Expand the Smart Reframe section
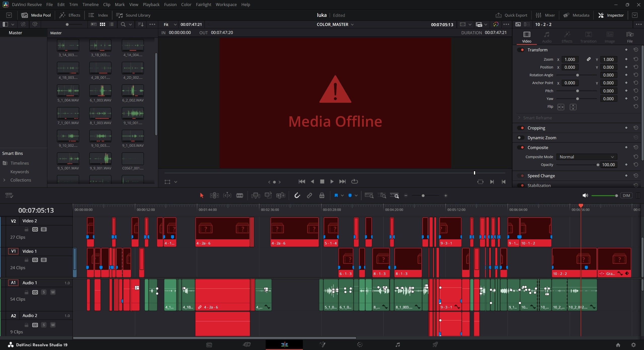 coord(519,118)
